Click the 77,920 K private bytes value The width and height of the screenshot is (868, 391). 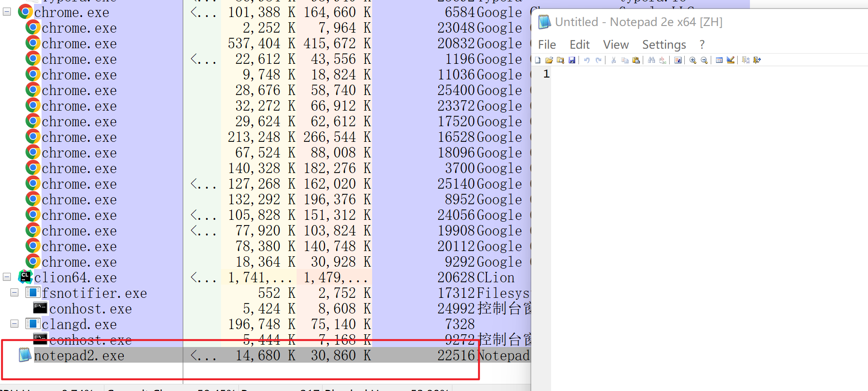point(265,231)
